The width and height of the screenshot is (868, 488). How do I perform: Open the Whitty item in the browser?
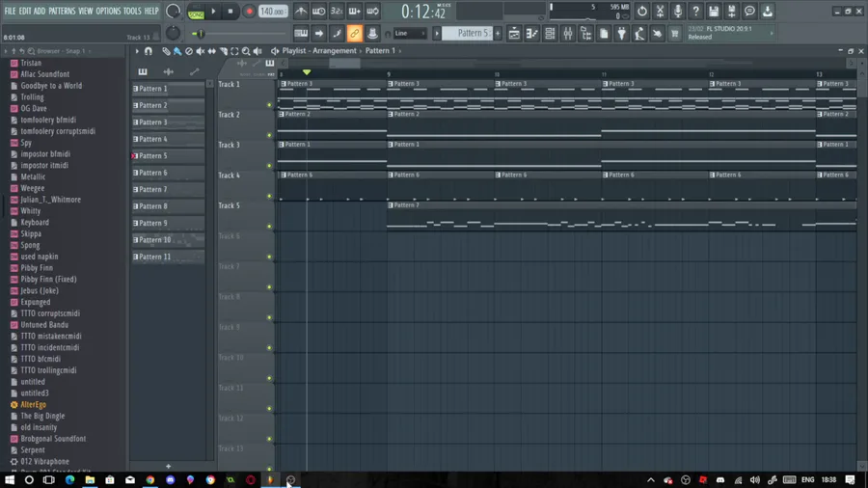point(31,211)
